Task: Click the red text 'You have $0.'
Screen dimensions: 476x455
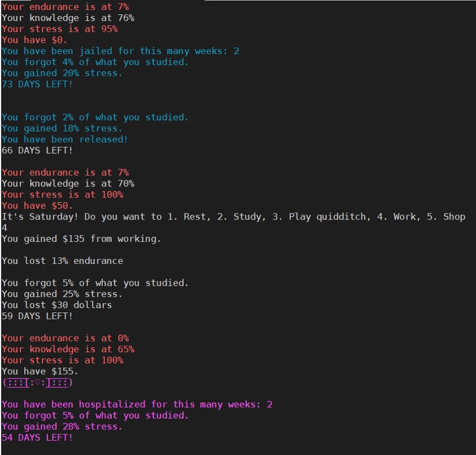Action: [x=35, y=40]
